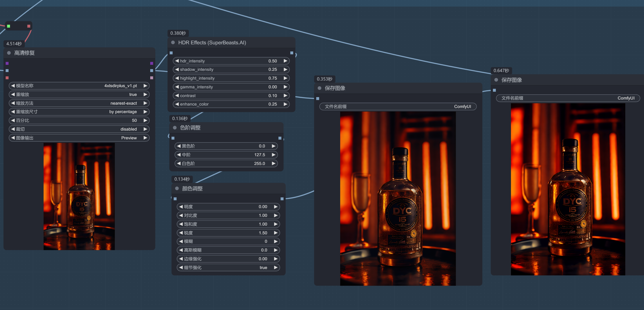Decrease 锐度 with its left arrow
This screenshot has height=310, width=644.
click(181, 233)
